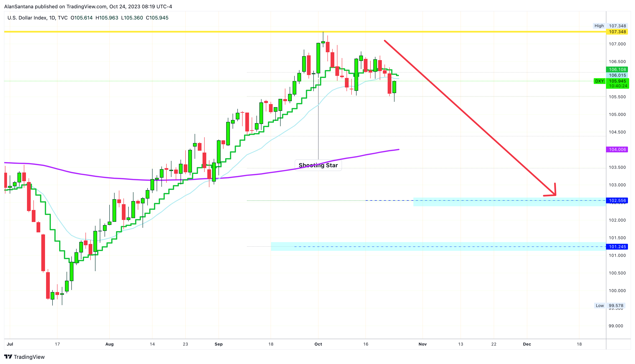The width and height of the screenshot is (635, 364).
Task: Click the Low 99.578 marker label
Action: (609, 306)
